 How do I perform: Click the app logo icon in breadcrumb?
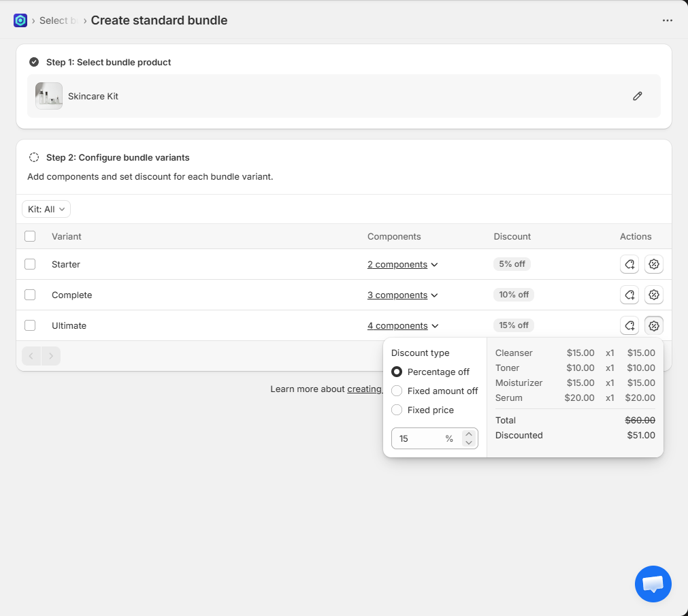tap(20, 20)
